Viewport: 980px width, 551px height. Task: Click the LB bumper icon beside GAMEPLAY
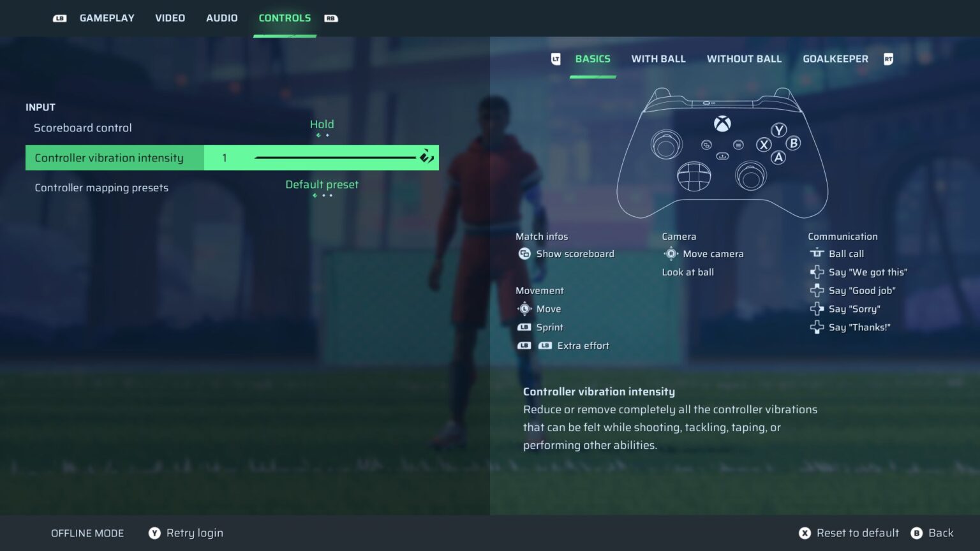(59, 18)
